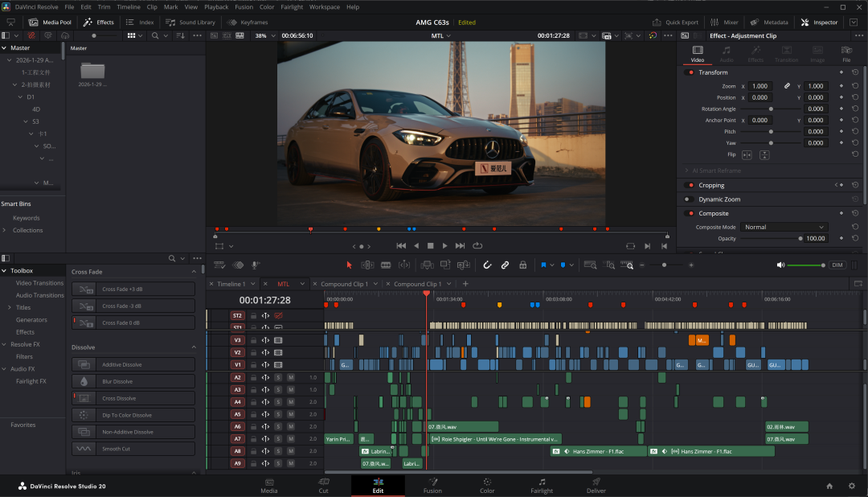Select the Blade edit mode tool
This screenshot has width=868, height=497.
pyautogui.click(x=386, y=265)
